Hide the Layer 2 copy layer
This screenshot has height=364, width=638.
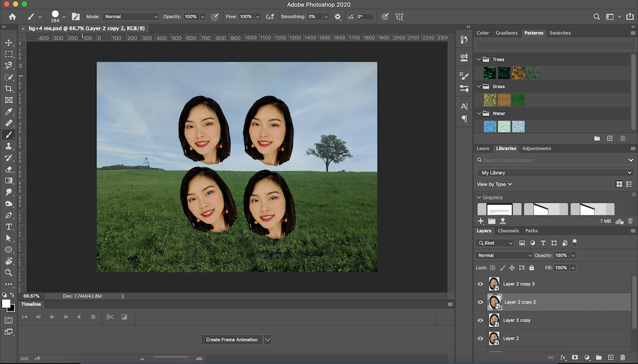pyautogui.click(x=480, y=320)
